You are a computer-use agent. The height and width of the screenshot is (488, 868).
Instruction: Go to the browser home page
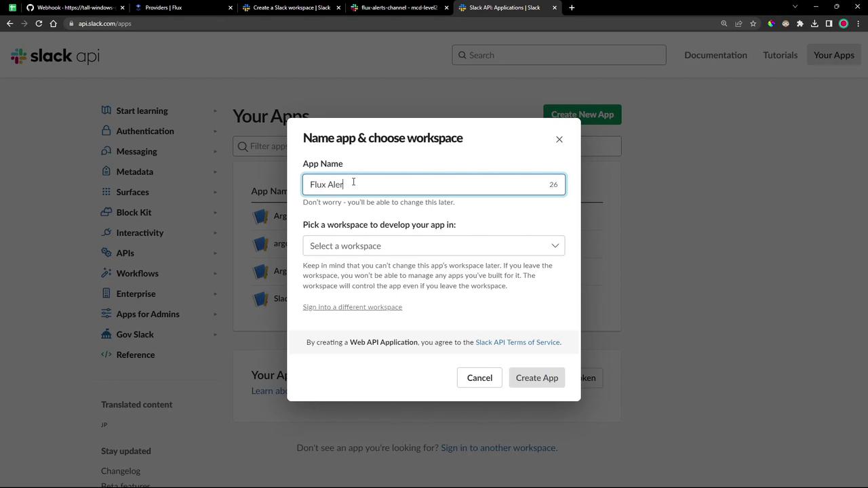(54, 24)
